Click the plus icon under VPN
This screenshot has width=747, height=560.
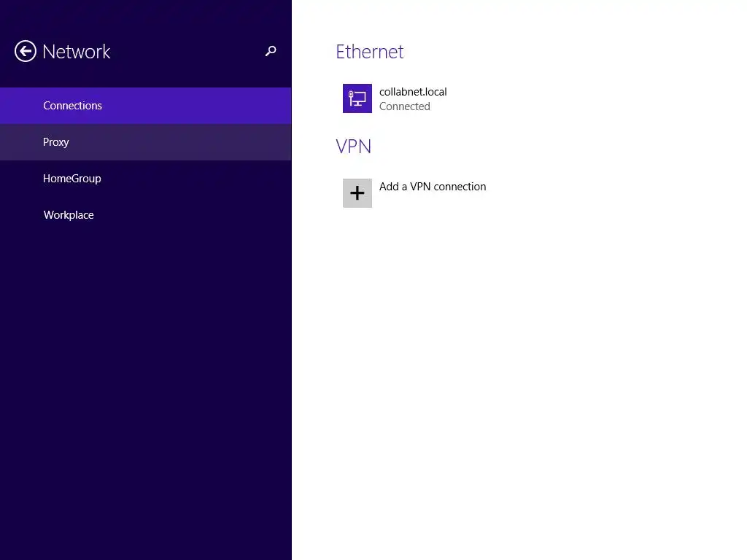[357, 193]
